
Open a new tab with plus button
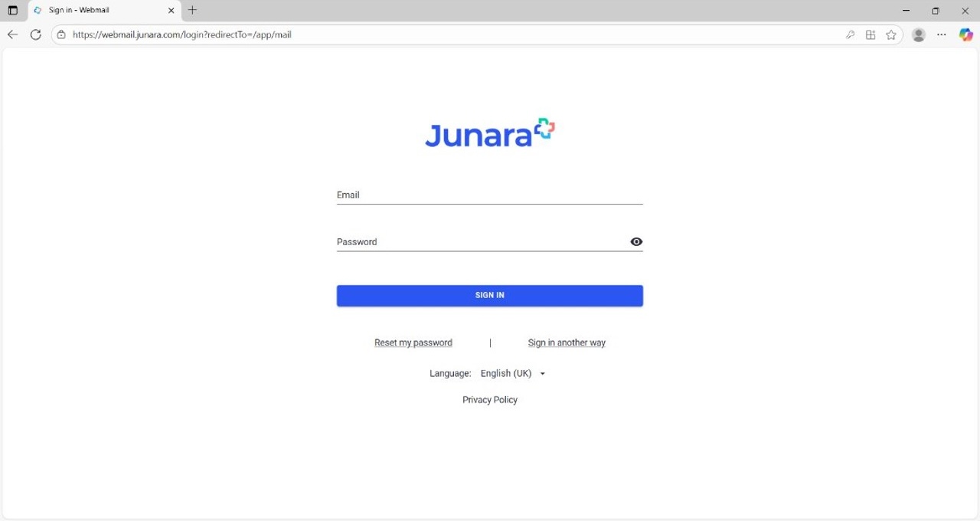(x=192, y=10)
